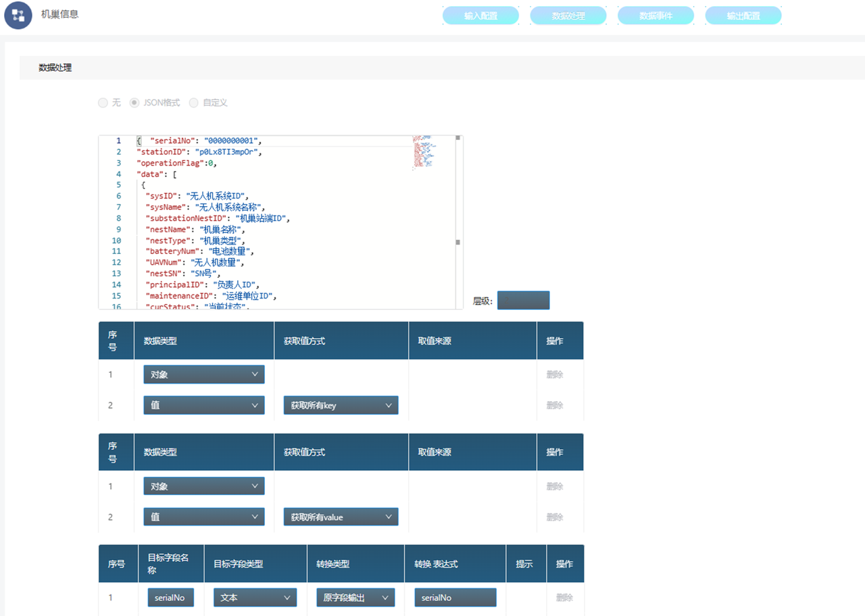Open 对象 data type dropdown in second table
The image size is (865, 616).
(204, 486)
